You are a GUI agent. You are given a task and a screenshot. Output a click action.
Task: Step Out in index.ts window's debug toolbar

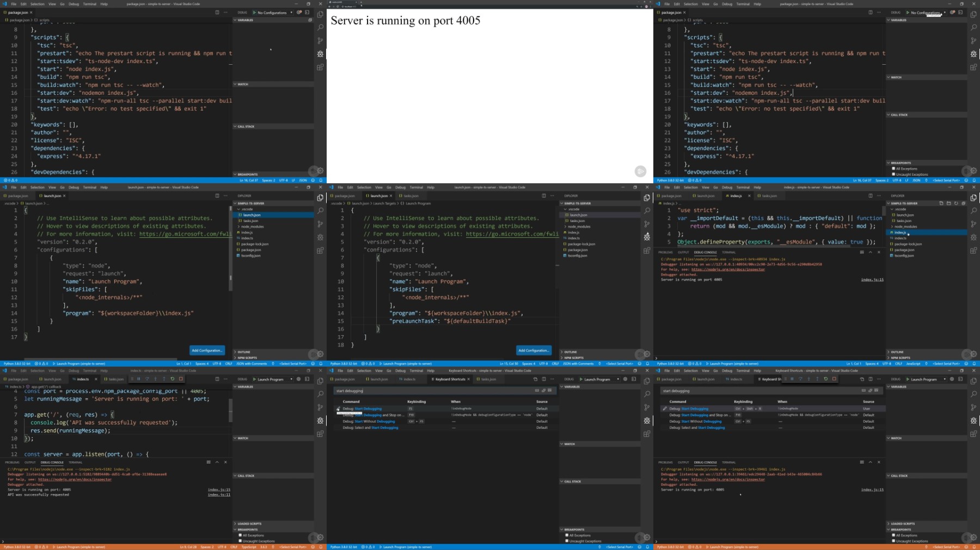click(x=164, y=379)
